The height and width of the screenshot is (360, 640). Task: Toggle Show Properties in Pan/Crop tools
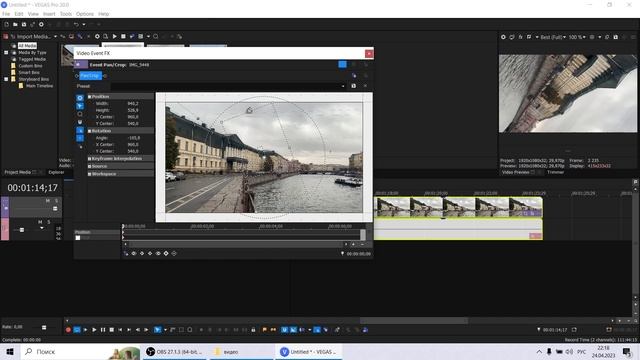80,98
